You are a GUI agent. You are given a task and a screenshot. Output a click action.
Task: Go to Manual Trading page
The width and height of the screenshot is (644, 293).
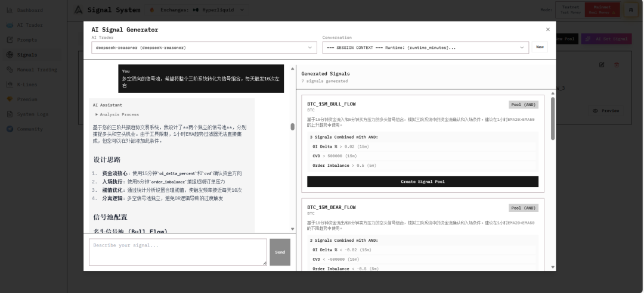tap(37, 69)
